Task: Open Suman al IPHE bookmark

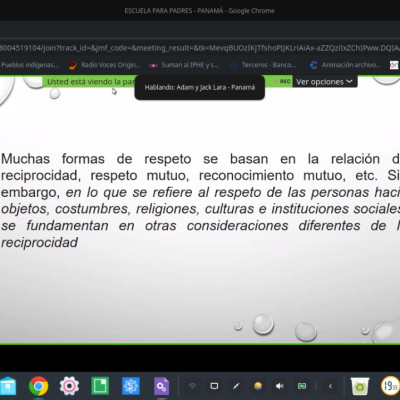Action: point(184,65)
